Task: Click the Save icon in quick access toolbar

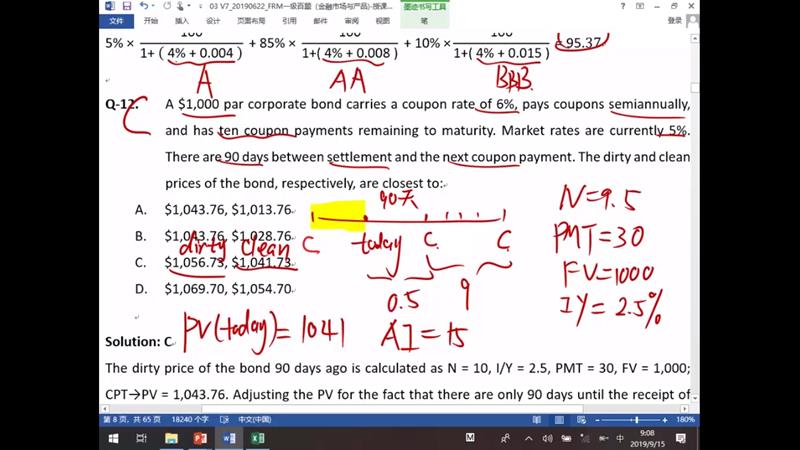Action: coord(127,6)
